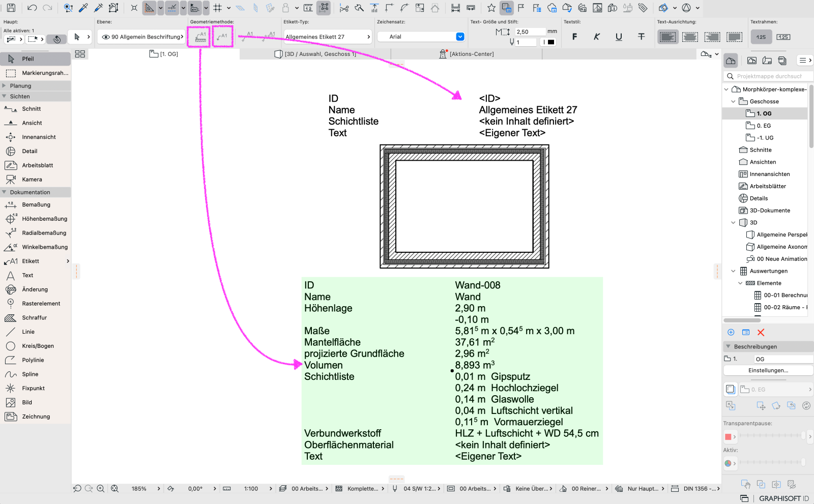This screenshot has height=504, width=814.
Task: Open the tab overview grid icon
Action: pyautogui.click(x=80, y=54)
